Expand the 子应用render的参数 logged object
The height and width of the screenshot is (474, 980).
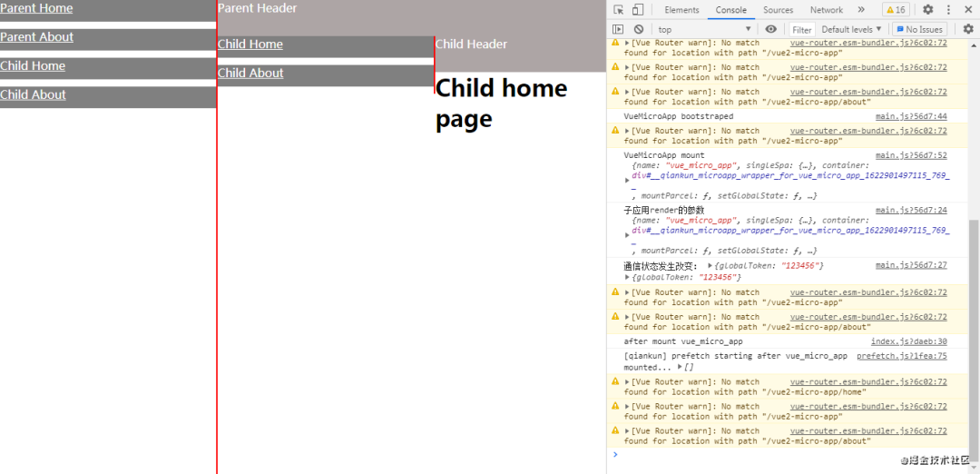628,235
